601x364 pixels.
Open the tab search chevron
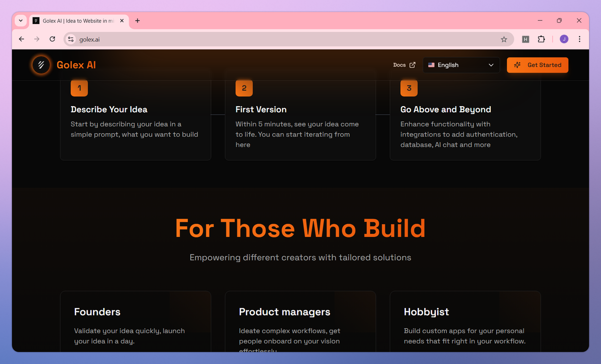coord(21,21)
